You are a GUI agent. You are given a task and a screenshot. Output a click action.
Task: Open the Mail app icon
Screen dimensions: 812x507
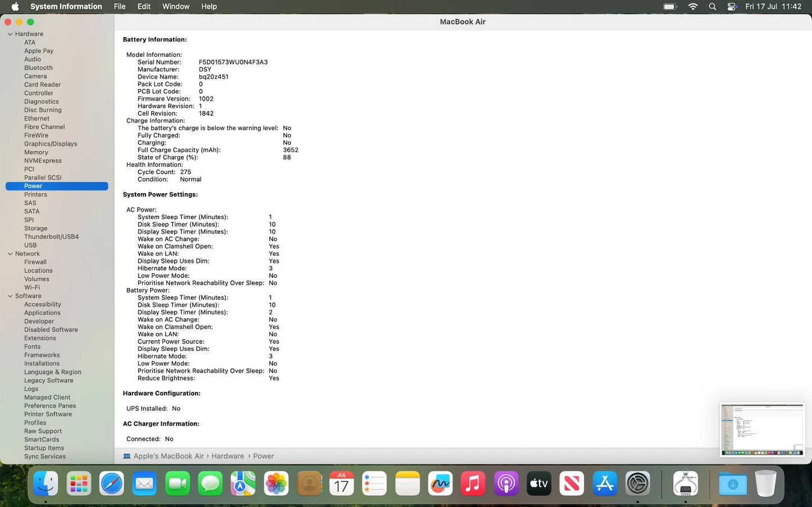pos(144,483)
